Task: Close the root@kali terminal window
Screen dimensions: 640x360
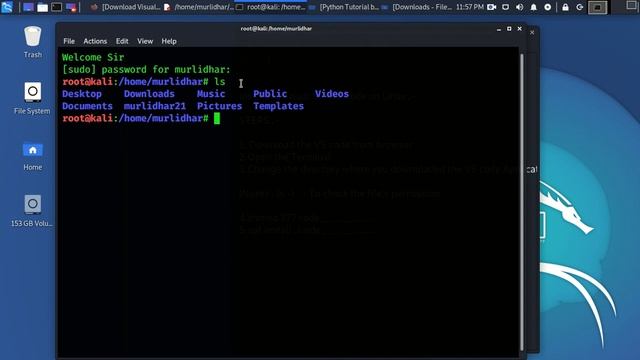Action: click(x=520, y=29)
